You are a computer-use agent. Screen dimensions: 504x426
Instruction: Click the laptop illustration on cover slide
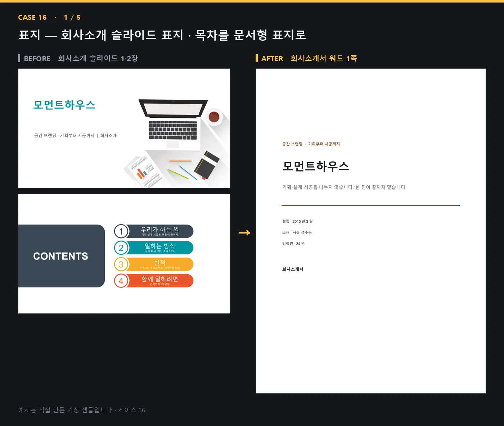[x=173, y=124]
